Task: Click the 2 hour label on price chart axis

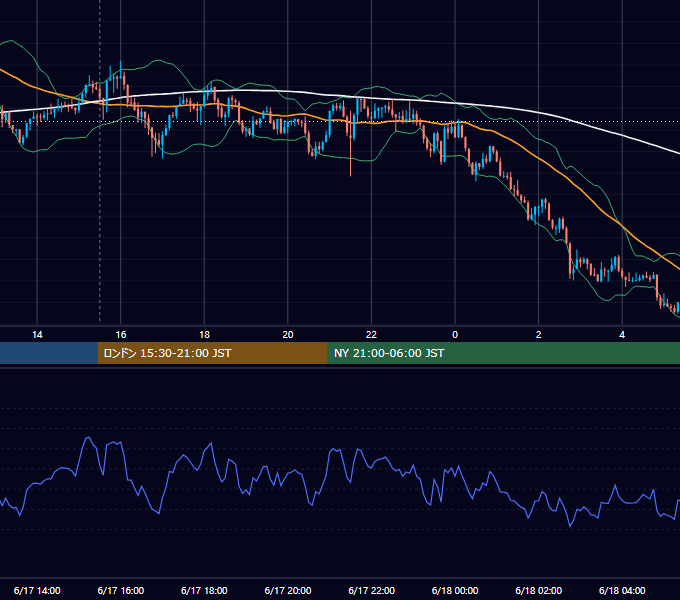Action: pos(539,335)
